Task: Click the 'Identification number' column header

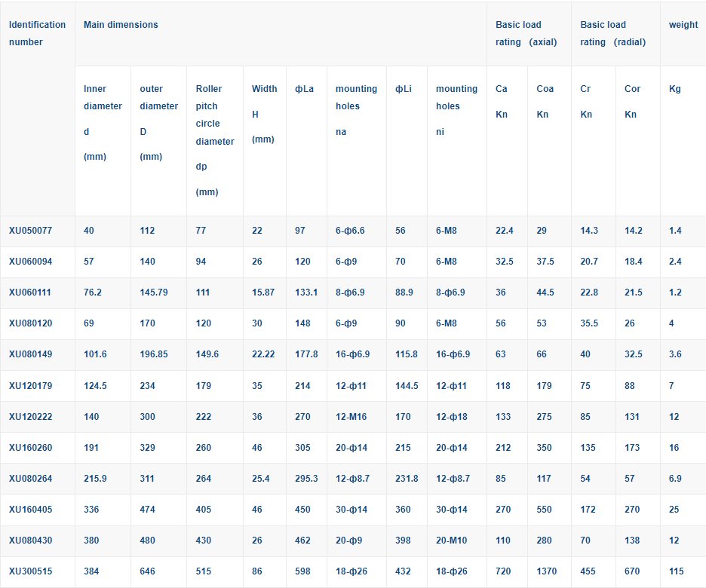Action: click(x=37, y=33)
